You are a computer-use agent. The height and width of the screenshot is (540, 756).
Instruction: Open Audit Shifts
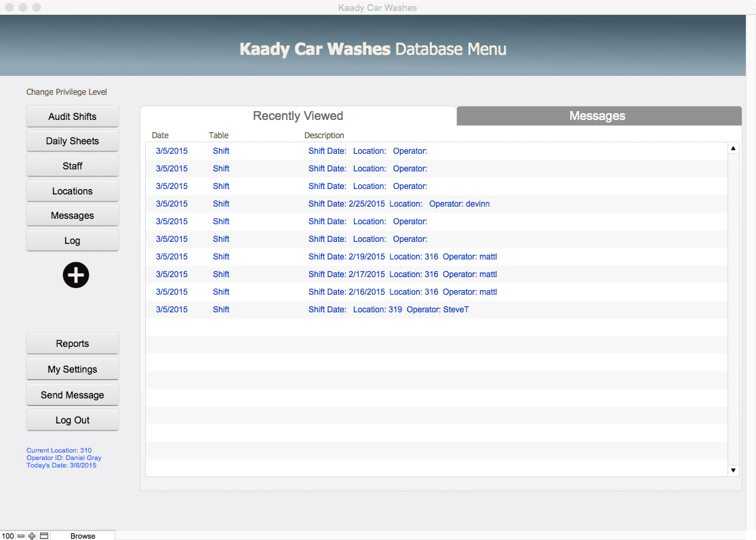point(73,117)
